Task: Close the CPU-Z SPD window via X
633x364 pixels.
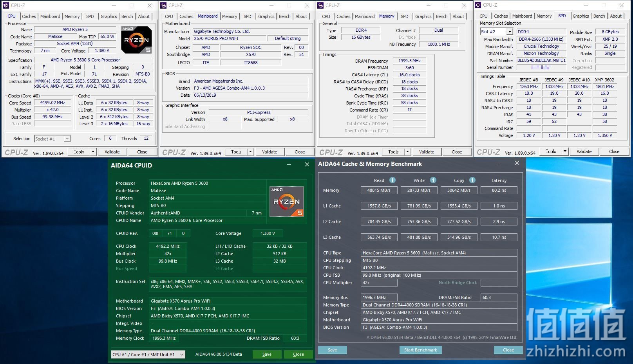Action: coord(622,5)
